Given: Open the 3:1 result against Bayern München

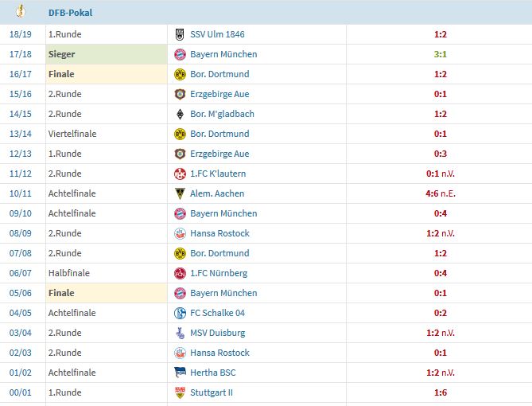Looking at the screenshot, I should pyautogui.click(x=440, y=54).
